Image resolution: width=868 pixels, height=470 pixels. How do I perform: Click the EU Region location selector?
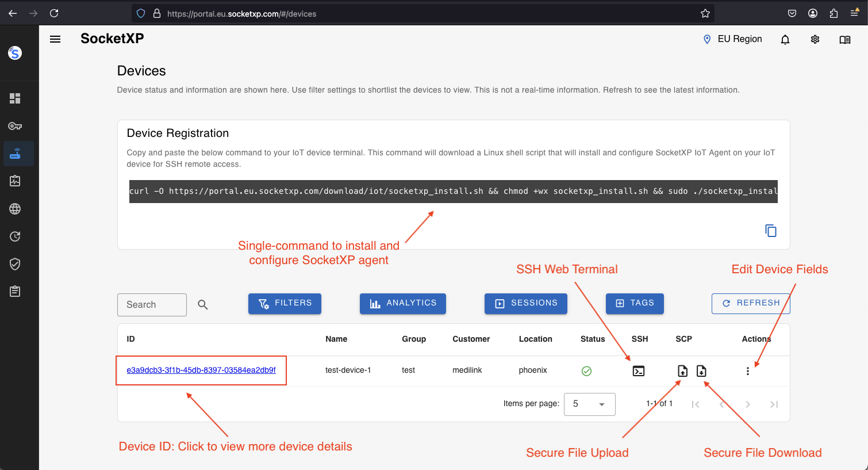pos(733,39)
